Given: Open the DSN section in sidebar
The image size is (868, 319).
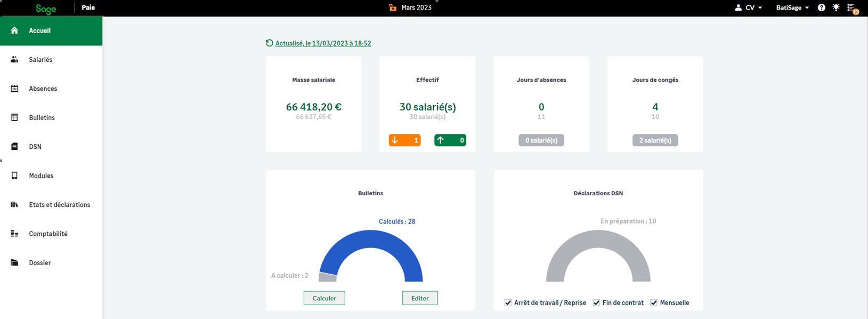Looking at the screenshot, I should (51, 147).
